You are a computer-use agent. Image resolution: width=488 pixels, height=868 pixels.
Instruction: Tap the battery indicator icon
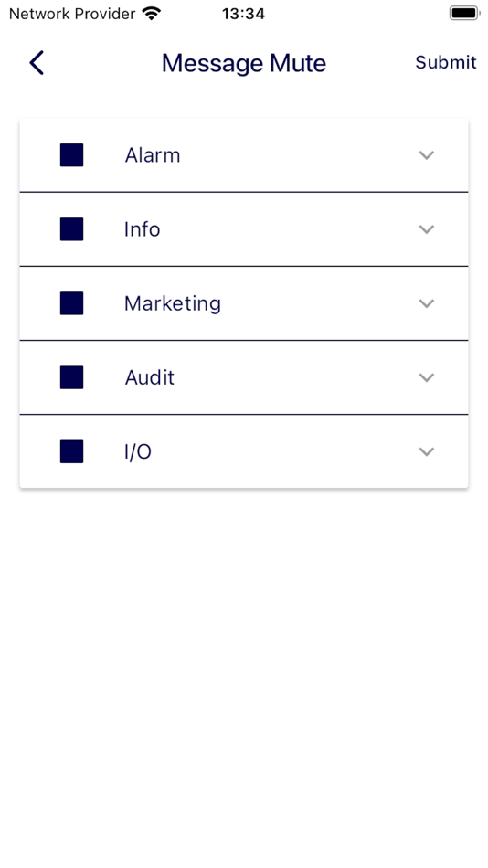pos(464,14)
